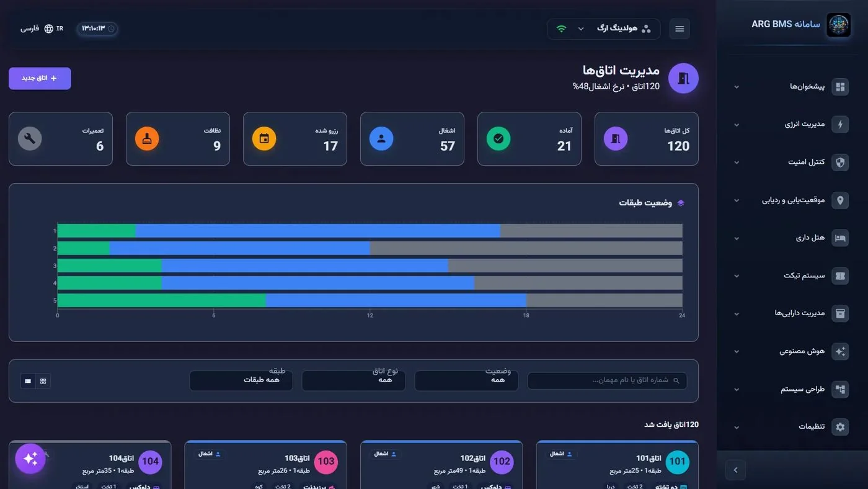
Task: Open the پیشخوان‌ها sidebar menu item
Action: 792,87
